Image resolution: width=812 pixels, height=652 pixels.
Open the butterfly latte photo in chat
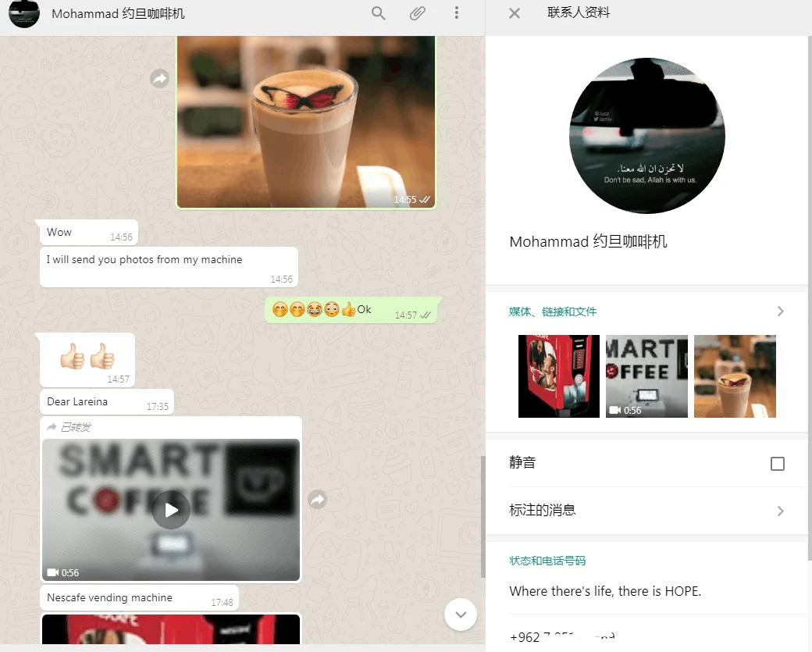pos(306,122)
